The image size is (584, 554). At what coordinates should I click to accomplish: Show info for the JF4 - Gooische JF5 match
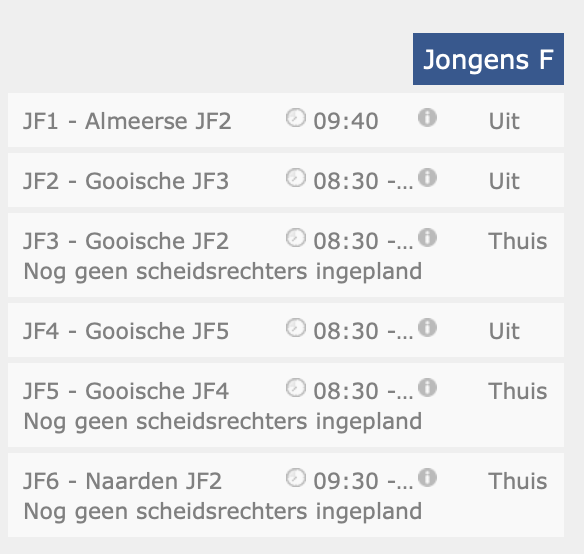(427, 328)
